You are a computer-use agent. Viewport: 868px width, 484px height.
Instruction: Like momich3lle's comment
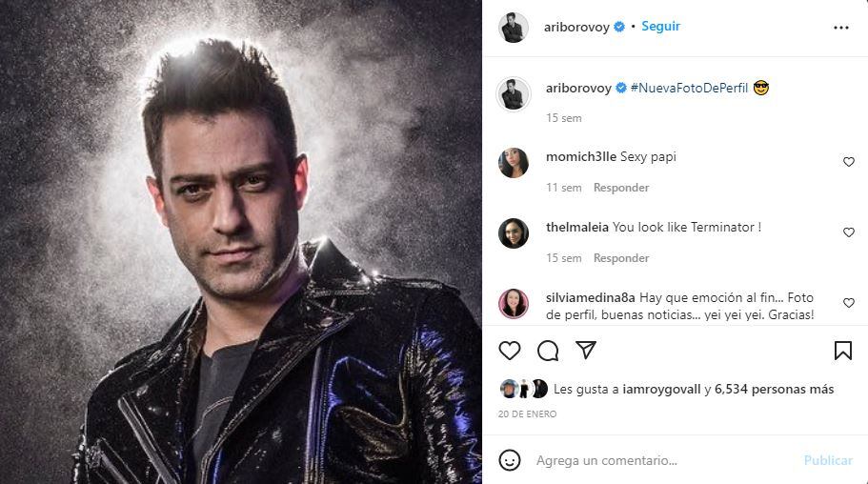point(849,162)
